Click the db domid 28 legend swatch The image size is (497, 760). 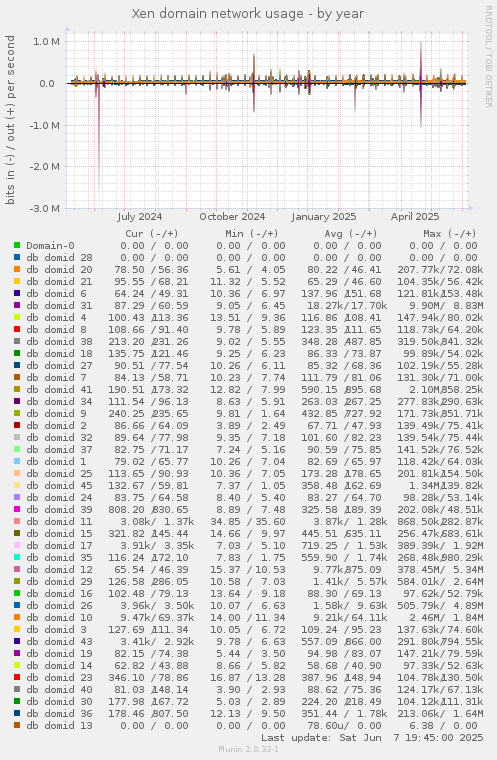pos(17,258)
